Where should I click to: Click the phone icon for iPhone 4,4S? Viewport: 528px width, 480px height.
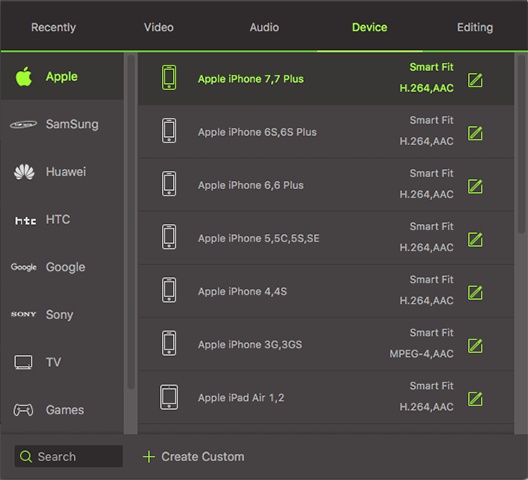coord(169,290)
